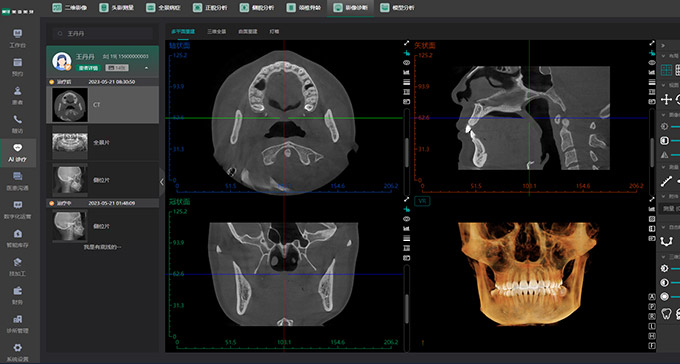Click the brightness slider in the right panel
680x364 pixels.
pos(675,126)
